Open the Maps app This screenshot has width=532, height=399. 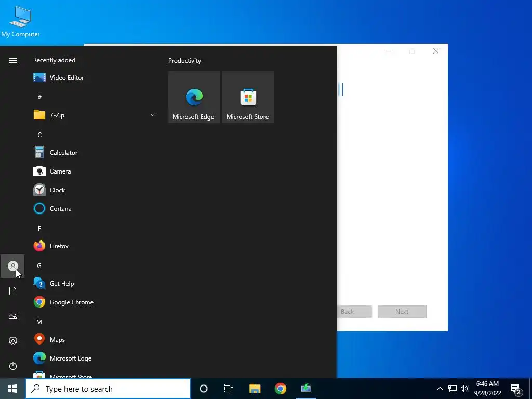point(95,339)
